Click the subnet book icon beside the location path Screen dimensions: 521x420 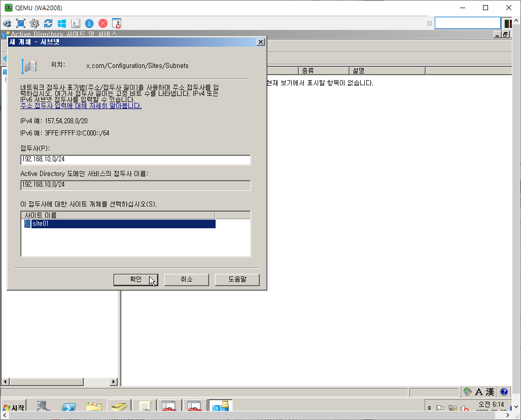point(29,66)
